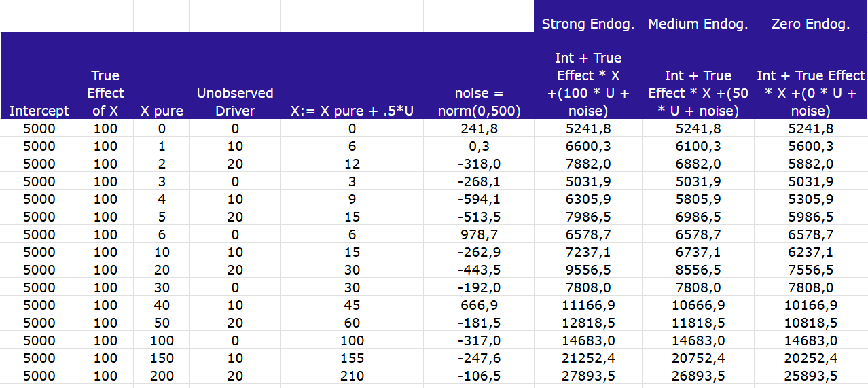The height and width of the screenshot is (388, 868).
Task: Select the cell with value 11166,9
Action: tap(587, 305)
